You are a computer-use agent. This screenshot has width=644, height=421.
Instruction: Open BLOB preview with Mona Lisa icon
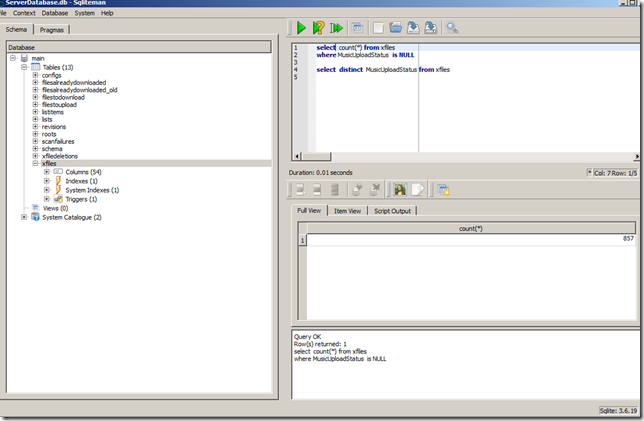tap(400, 190)
